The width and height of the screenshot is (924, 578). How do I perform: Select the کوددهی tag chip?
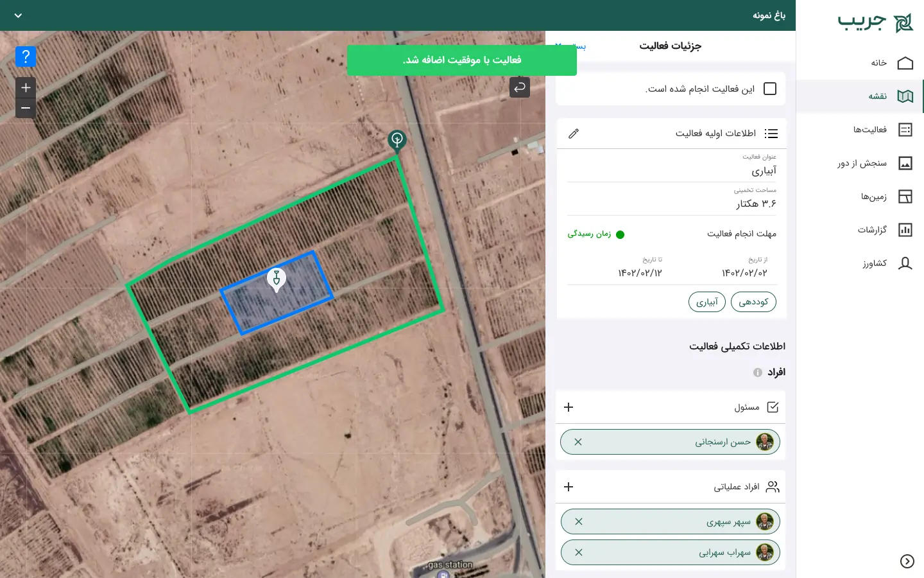753,302
